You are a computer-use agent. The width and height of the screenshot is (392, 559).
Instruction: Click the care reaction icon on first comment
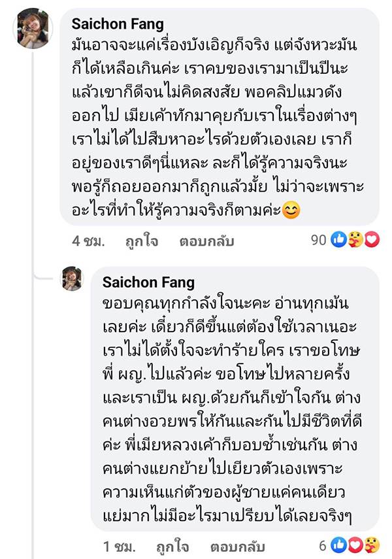pos(354,240)
